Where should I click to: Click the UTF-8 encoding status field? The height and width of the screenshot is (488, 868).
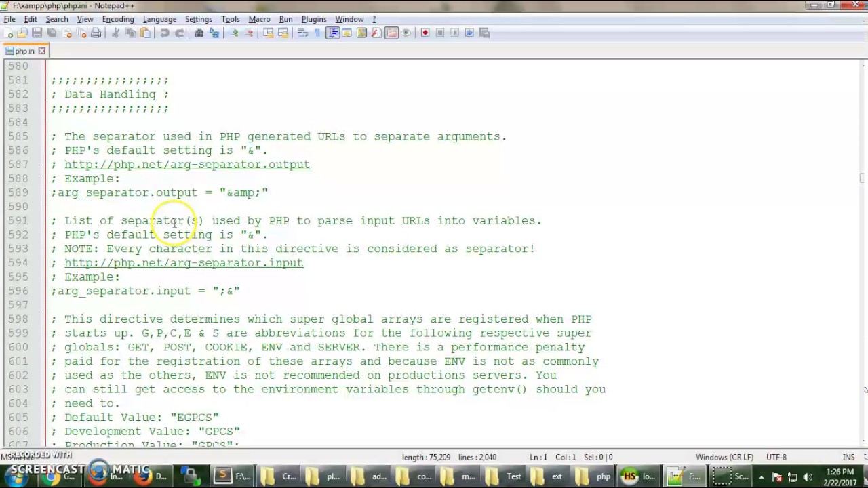776,457
